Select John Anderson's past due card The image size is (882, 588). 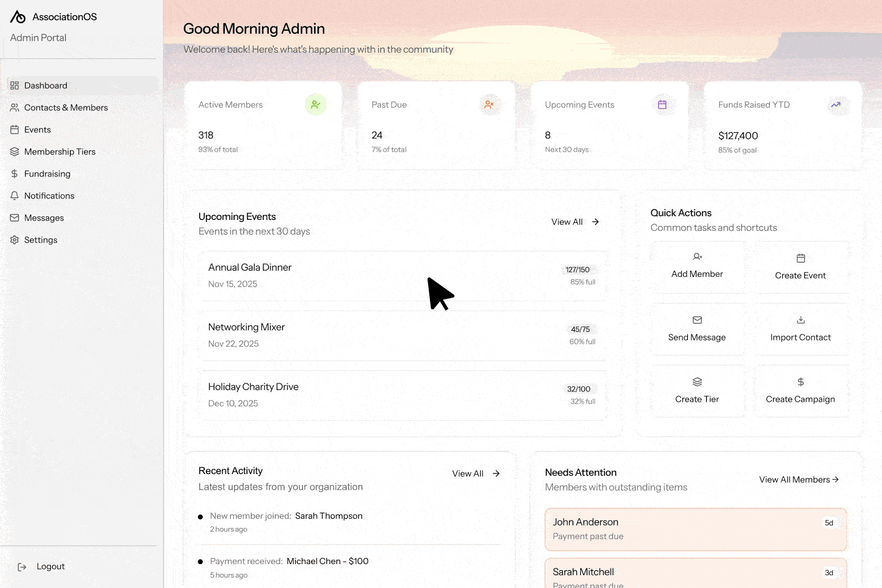(x=695, y=529)
